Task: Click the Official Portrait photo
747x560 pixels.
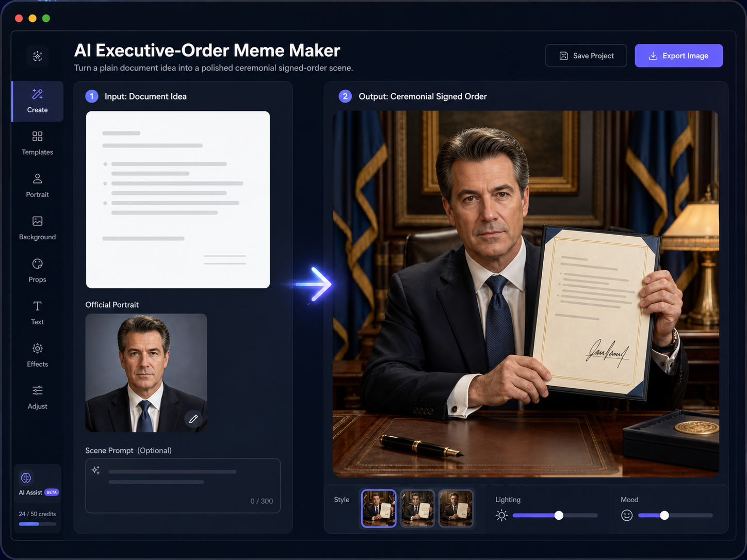Action: click(146, 373)
